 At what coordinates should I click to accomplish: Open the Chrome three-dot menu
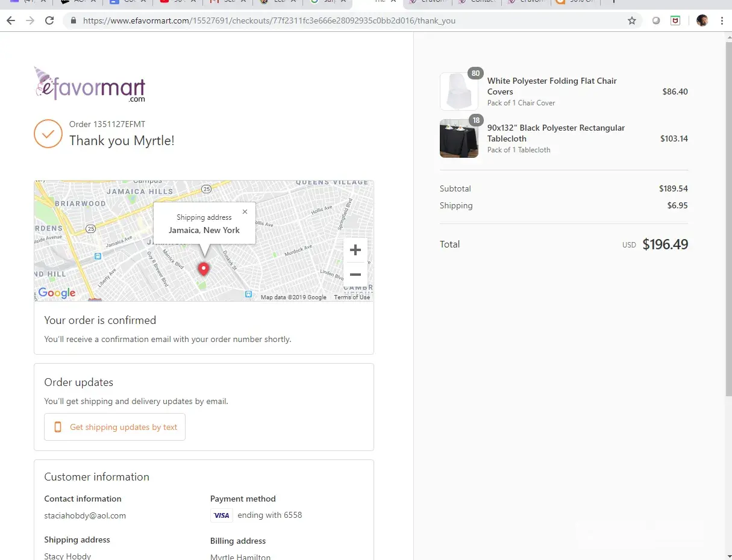(x=722, y=20)
